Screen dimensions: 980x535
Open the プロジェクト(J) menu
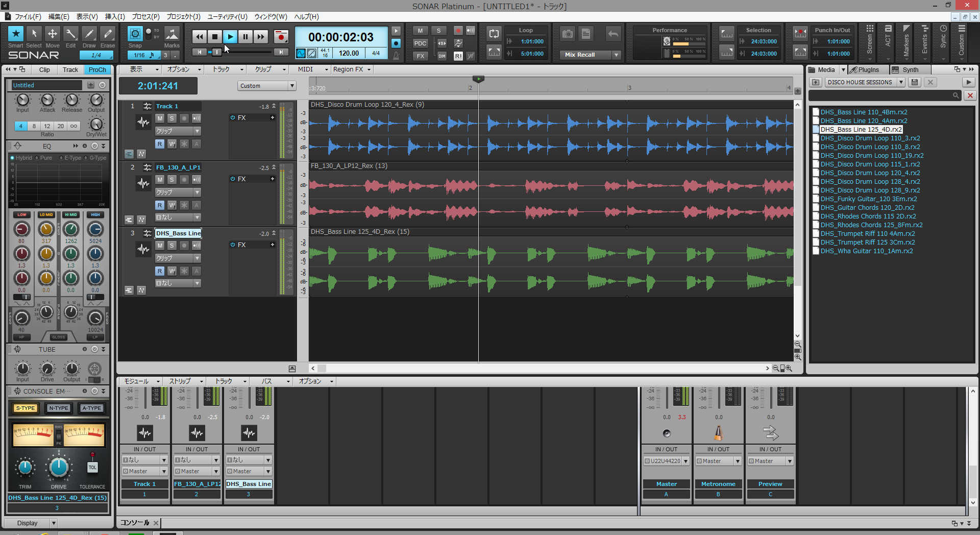tap(184, 16)
